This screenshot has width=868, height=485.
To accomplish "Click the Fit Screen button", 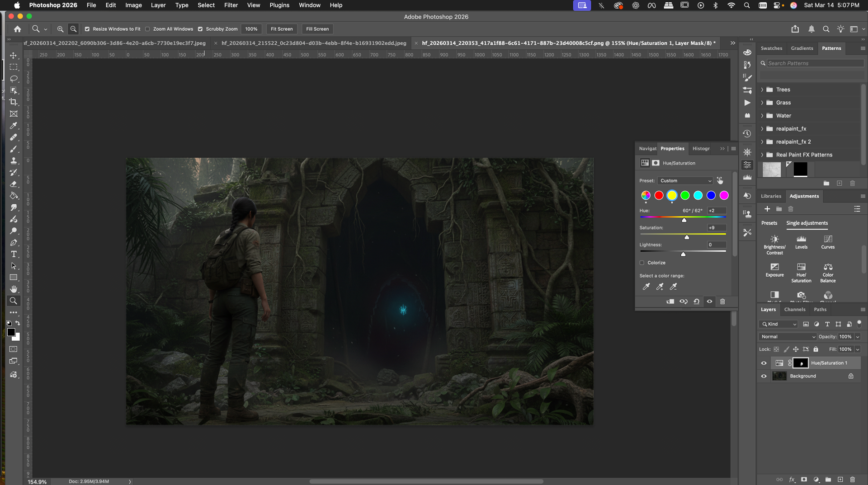I will click(x=282, y=29).
